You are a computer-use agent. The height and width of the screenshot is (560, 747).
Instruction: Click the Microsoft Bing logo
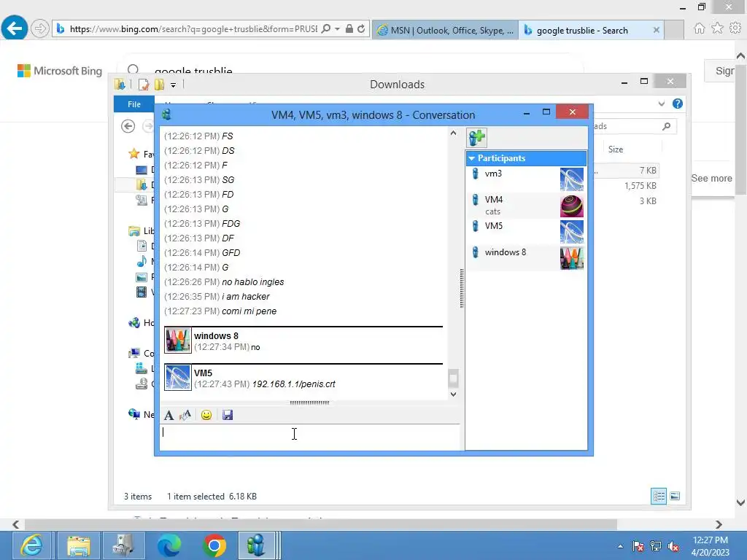coord(60,71)
